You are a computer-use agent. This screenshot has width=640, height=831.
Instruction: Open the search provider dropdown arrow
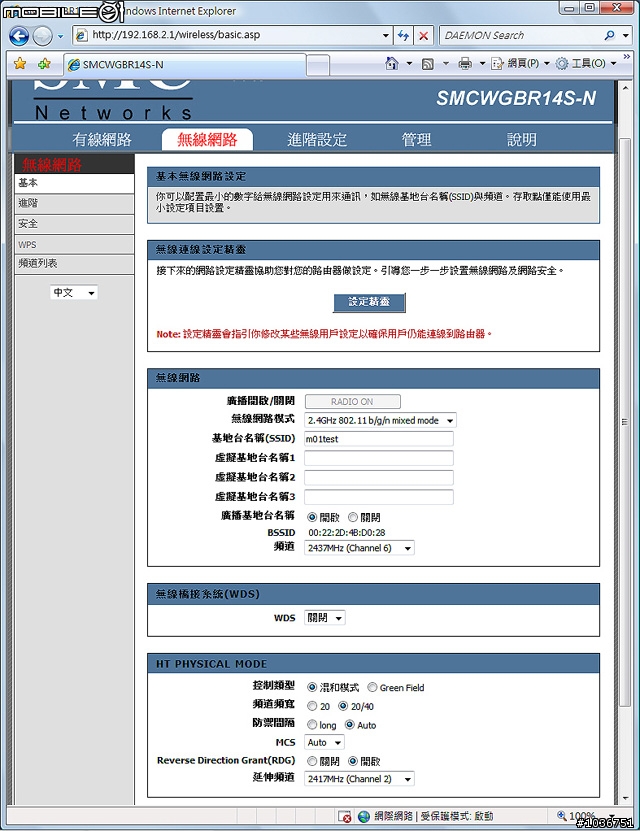(x=626, y=36)
